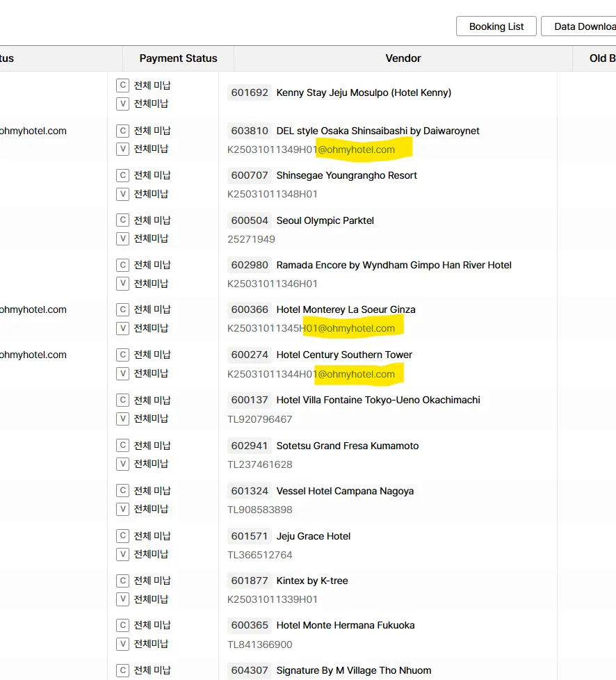This screenshot has height=680, width=616.
Task: Click the V badge in Villa Fontaine Tokyo-Ueno row
Action: pos(123,419)
